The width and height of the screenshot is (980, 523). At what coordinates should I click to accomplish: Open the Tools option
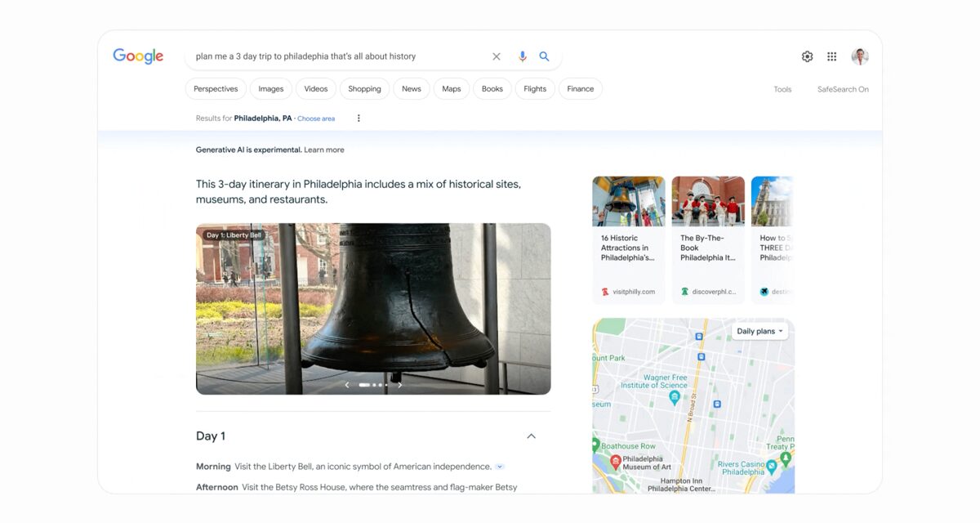(x=782, y=89)
